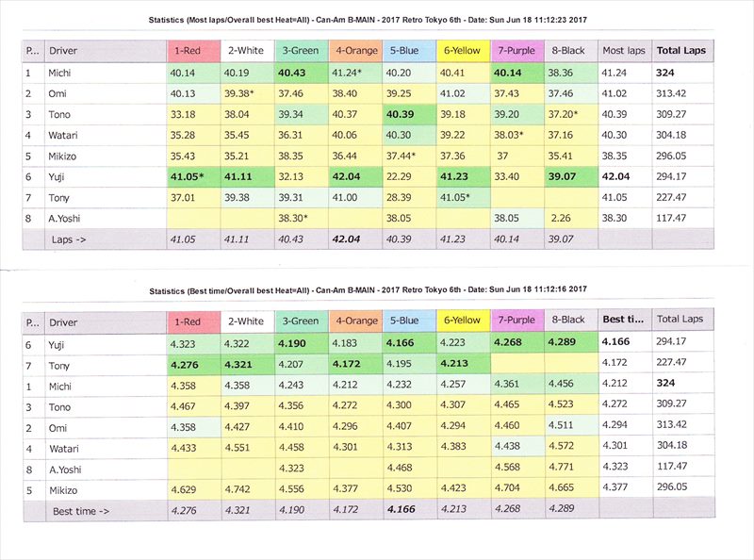The height and width of the screenshot is (560, 754).
Task: Select the 6-Yellow lane header in bottom table
Action: click(464, 321)
